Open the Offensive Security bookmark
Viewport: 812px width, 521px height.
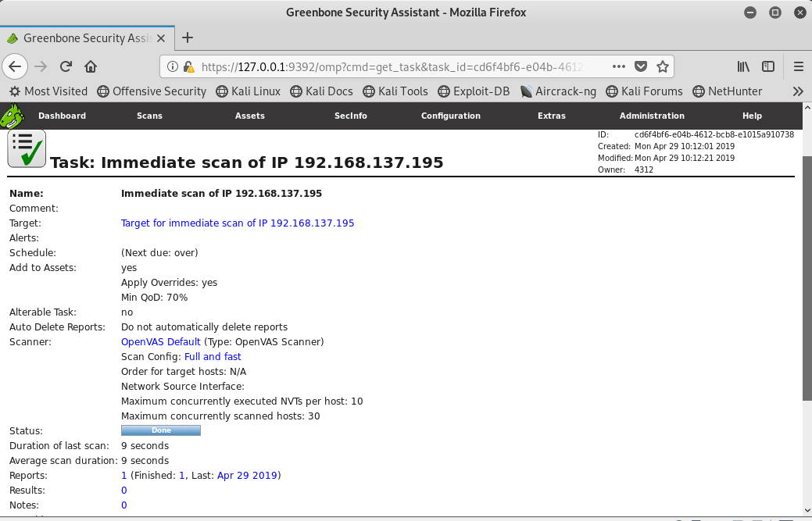[x=152, y=91]
